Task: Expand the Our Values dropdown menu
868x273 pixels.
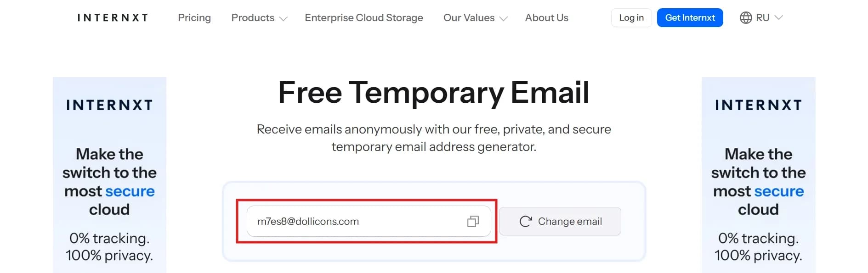Action: point(475,17)
